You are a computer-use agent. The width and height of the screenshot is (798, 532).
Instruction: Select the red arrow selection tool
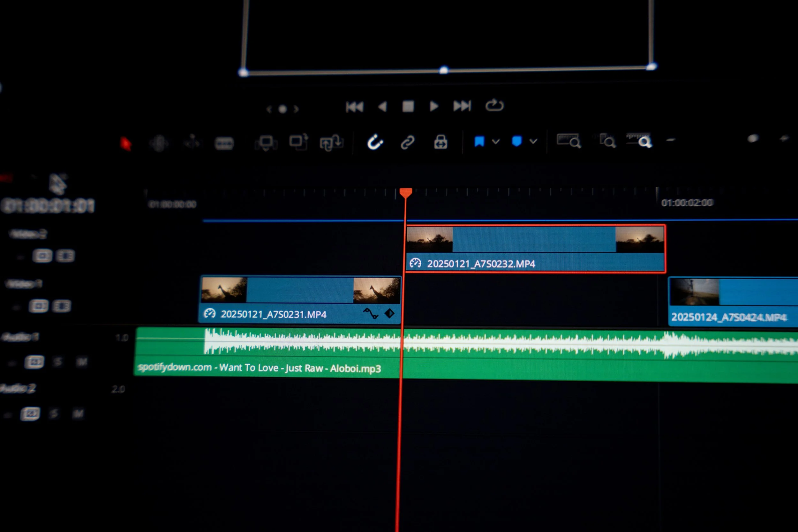(x=125, y=144)
